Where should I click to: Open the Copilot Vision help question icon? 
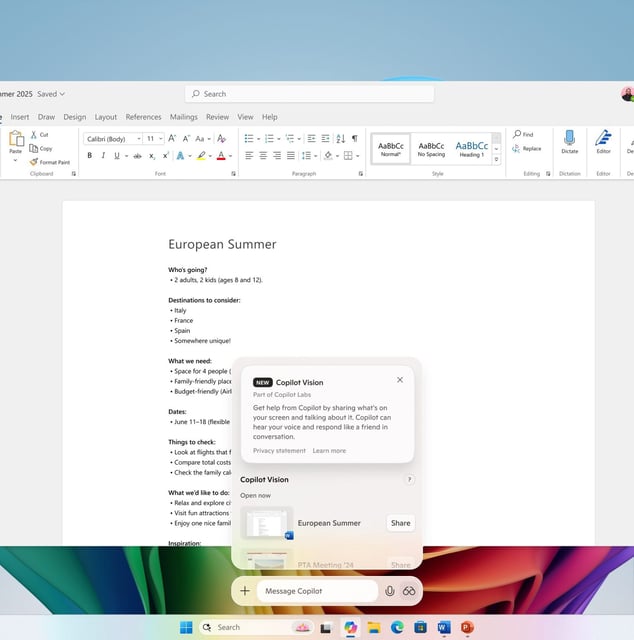click(x=409, y=480)
